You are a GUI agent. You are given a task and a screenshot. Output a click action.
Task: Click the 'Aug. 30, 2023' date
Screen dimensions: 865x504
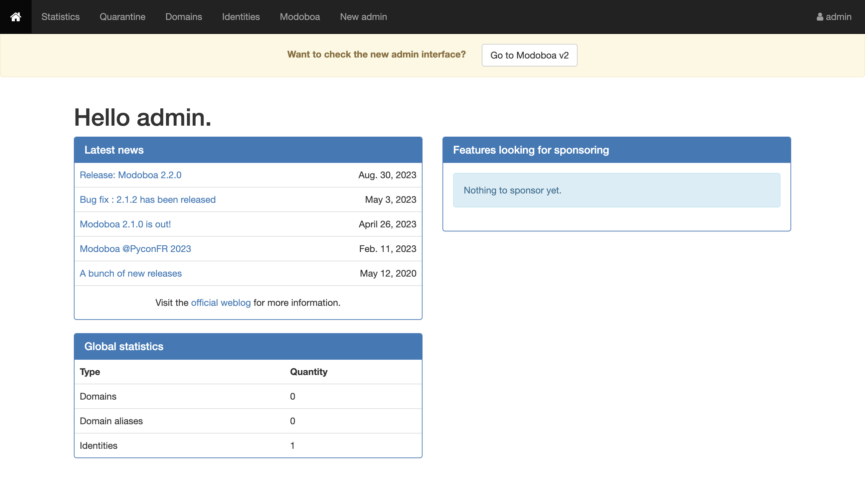(x=387, y=175)
